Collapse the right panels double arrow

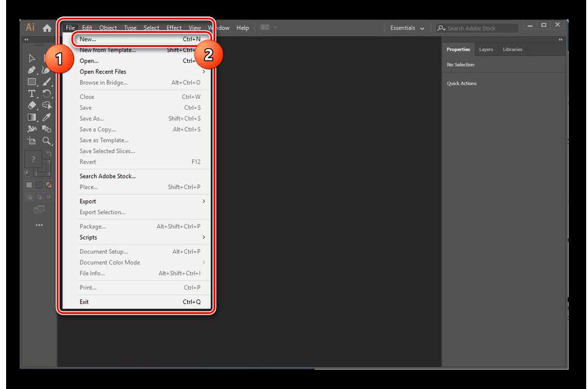(x=561, y=40)
